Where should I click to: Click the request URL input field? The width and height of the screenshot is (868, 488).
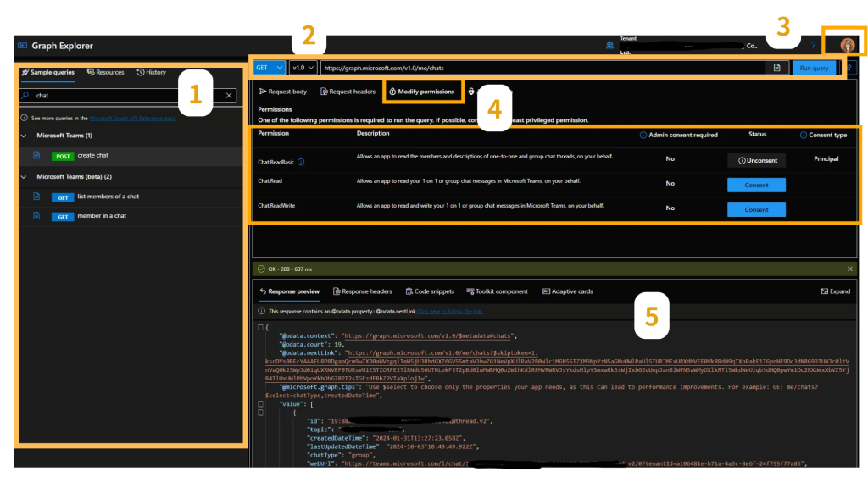[542, 68]
